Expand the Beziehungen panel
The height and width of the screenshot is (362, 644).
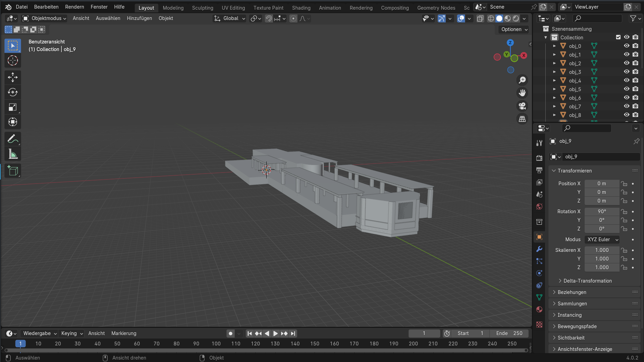tap(572, 292)
